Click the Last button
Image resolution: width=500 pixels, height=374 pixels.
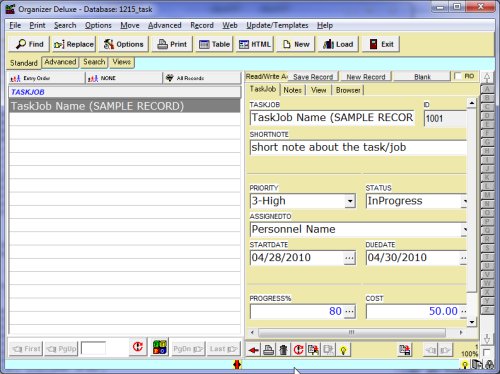(x=223, y=349)
